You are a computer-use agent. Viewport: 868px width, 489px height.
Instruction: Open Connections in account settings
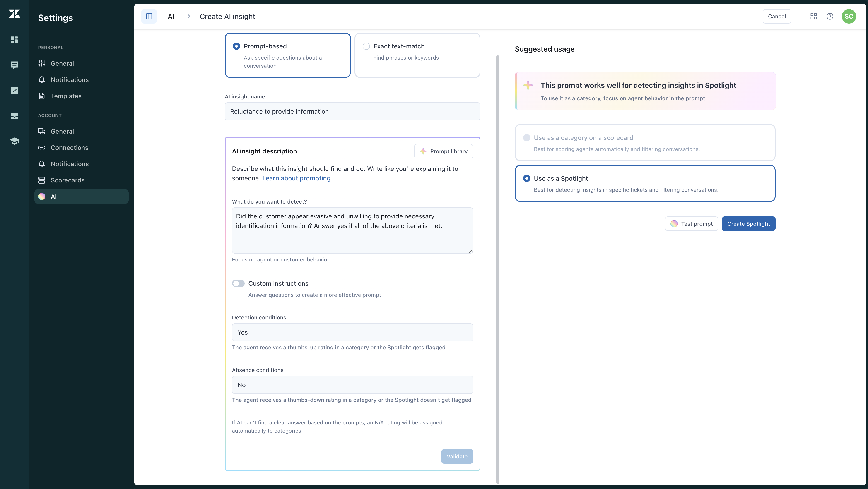[x=69, y=148]
